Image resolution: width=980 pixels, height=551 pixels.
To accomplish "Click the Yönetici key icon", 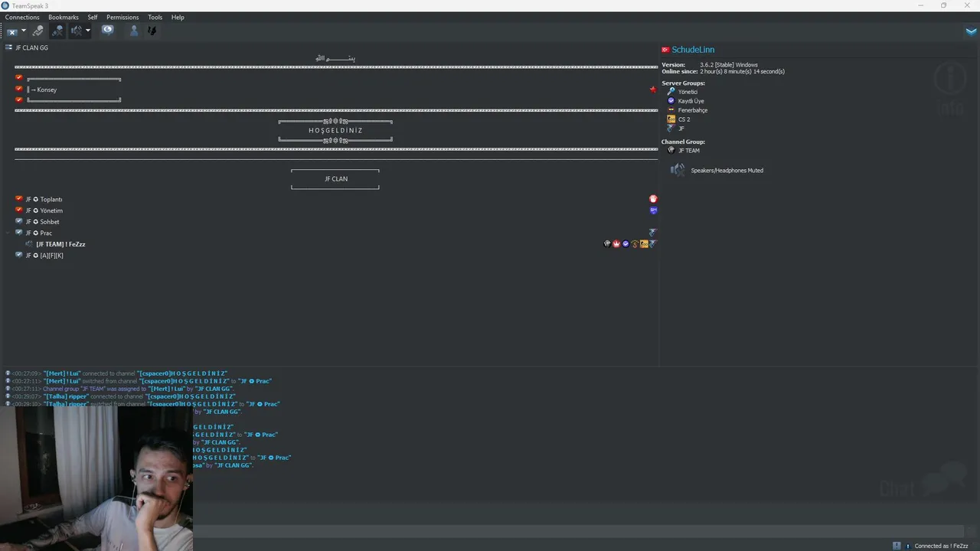I will [x=671, y=92].
